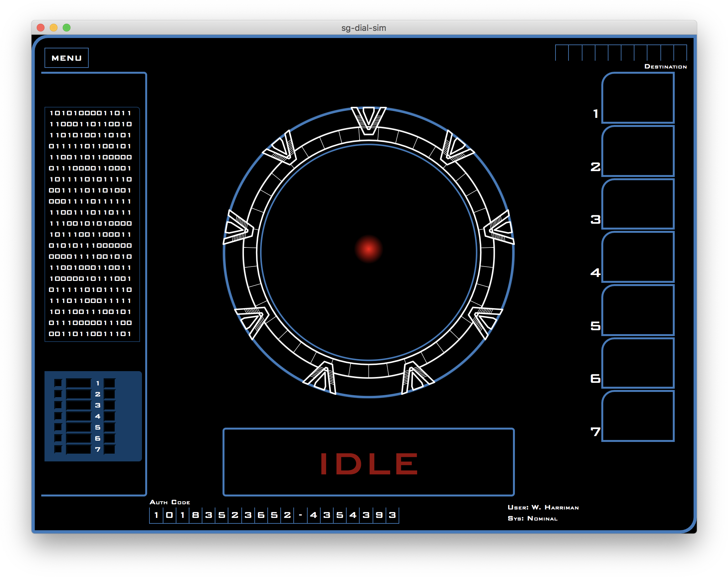The height and width of the screenshot is (577, 728).
Task: Toggle right indicator box of chevron row 7
Action: pyautogui.click(x=109, y=449)
